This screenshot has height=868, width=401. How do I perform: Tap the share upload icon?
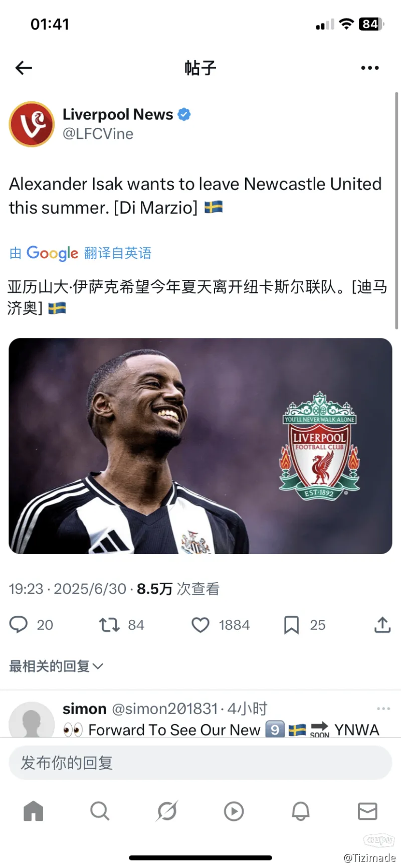[x=382, y=624]
